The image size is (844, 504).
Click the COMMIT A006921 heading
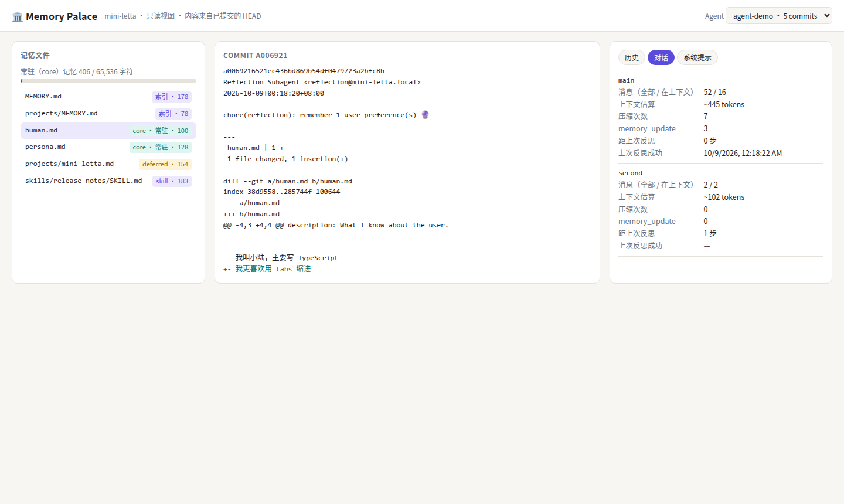pos(256,56)
